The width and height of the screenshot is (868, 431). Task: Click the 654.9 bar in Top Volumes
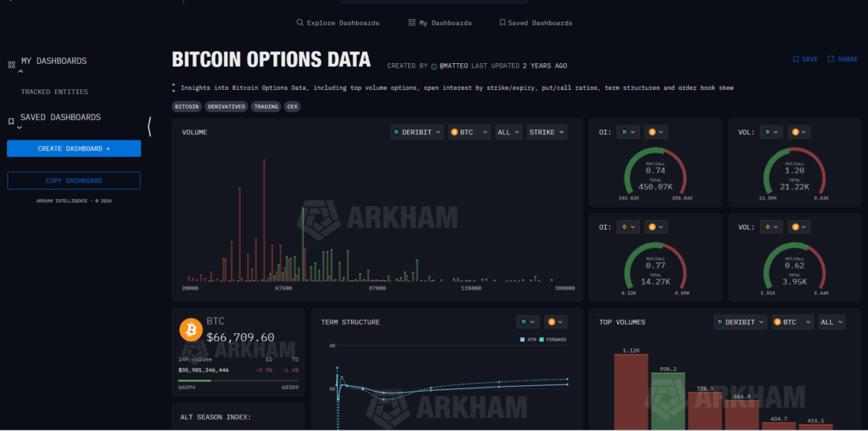pos(742,415)
